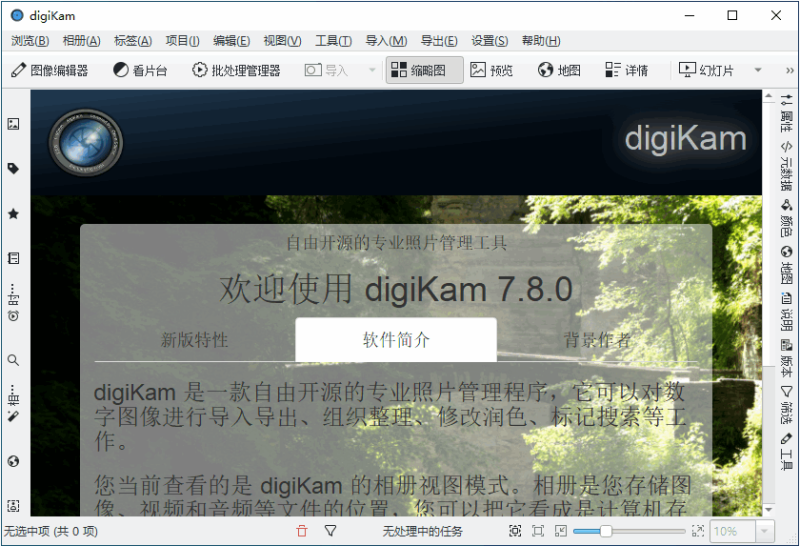
Task: Click the fit-to-window zoom icon
Action: pyautogui.click(x=515, y=531)
